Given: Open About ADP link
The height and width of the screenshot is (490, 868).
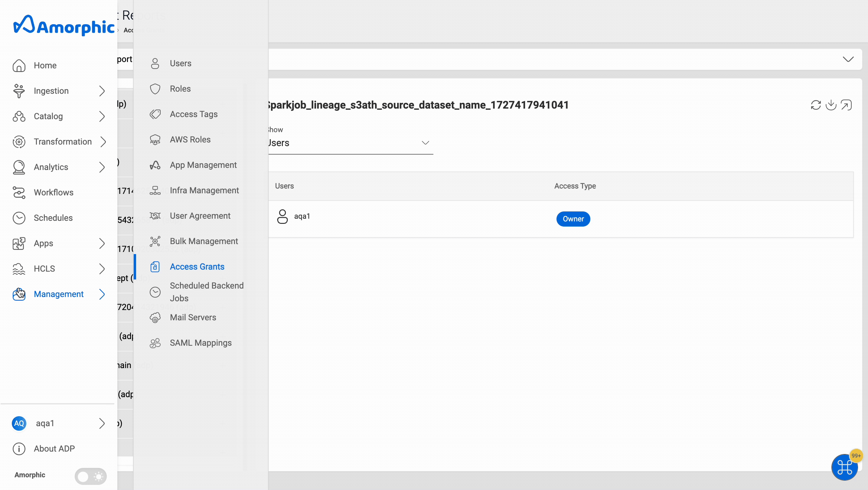Looking at the screenshot, I should (x=54, y=449).
